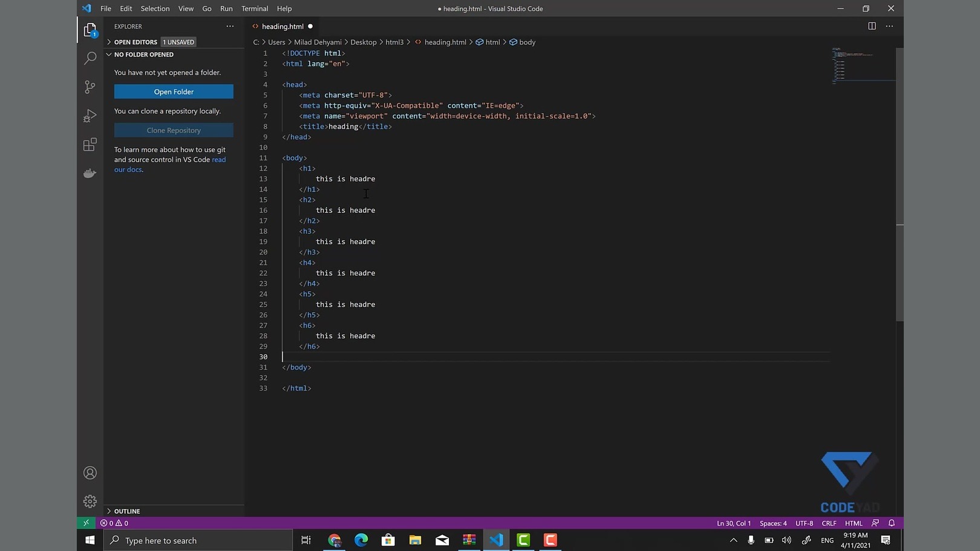The height and width of the screenshot is (551, 980).
Task: Open the Terminal menu
Action: tap(254, 8)
